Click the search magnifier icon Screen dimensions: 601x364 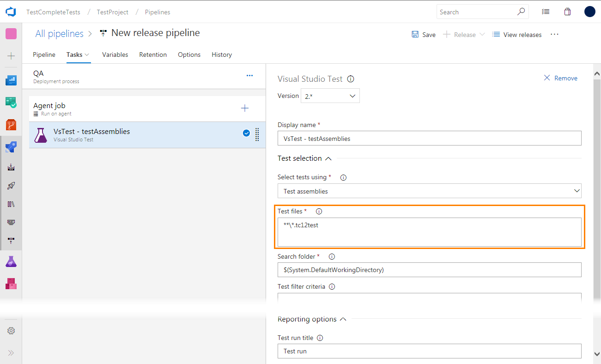click(521, 12)
